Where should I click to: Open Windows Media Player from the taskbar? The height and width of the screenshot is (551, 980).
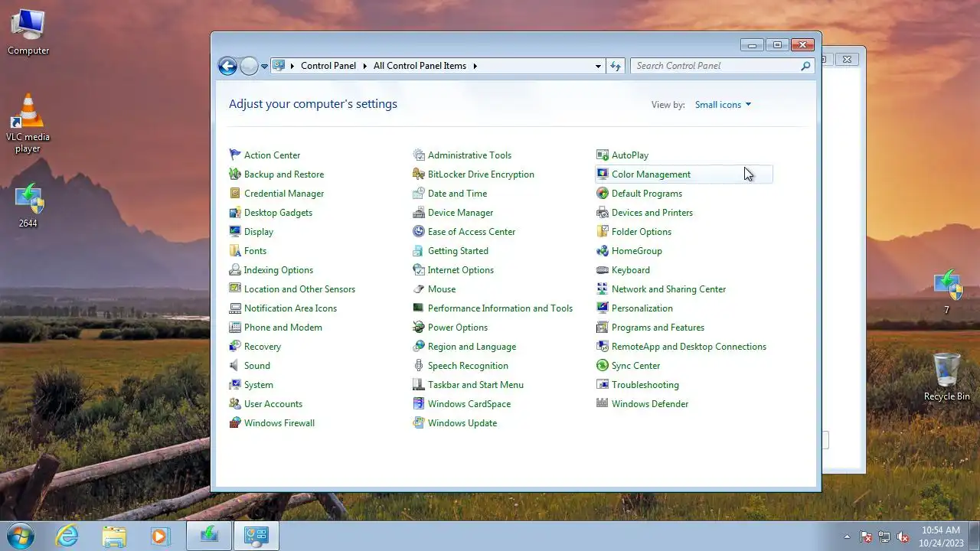pos(160,536)
